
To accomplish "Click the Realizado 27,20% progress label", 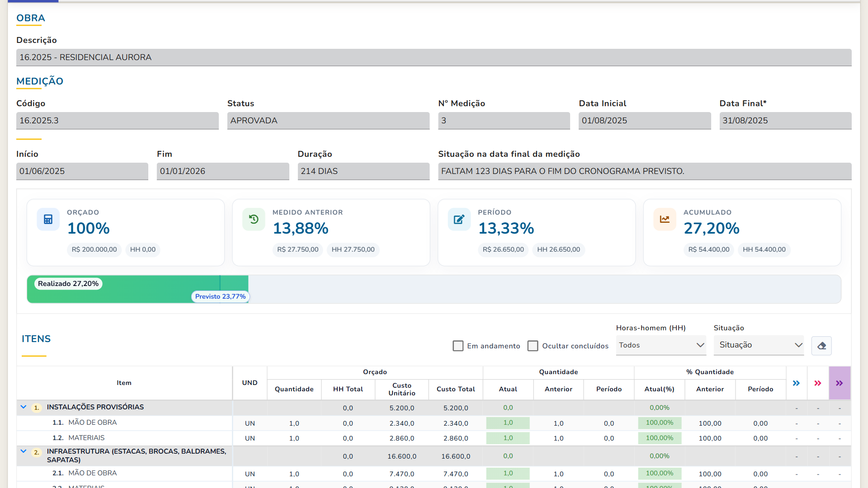I will click(68, 284).
